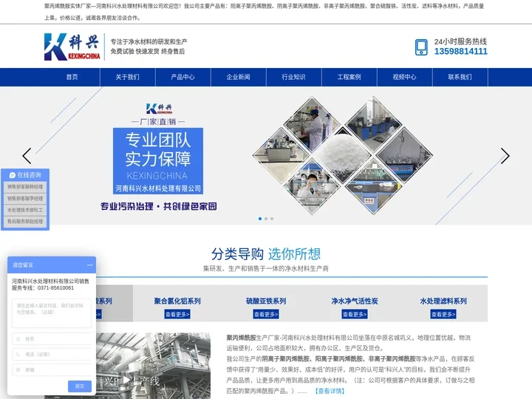
Task: Contact 销售部客服韩经理 in sidebar
Action: pos(25,187)
